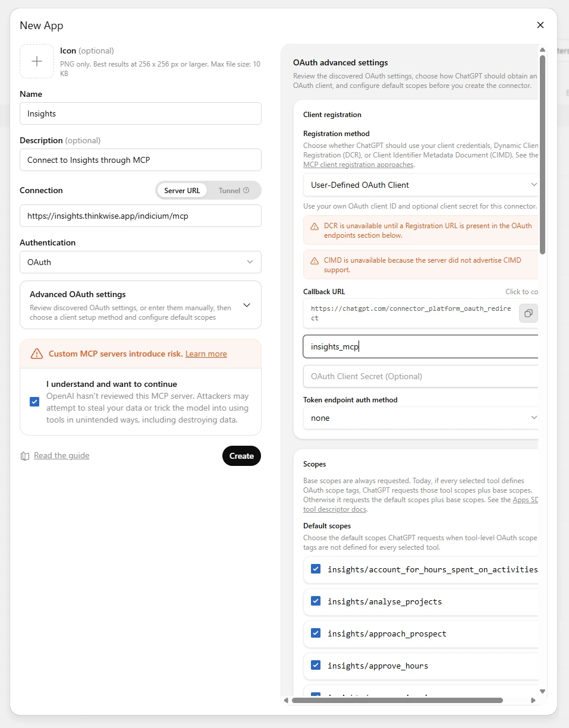Uncheck insights/approve_hours scope
The height and width of the screenshot is (728, 569).
[x=316, y=666]
